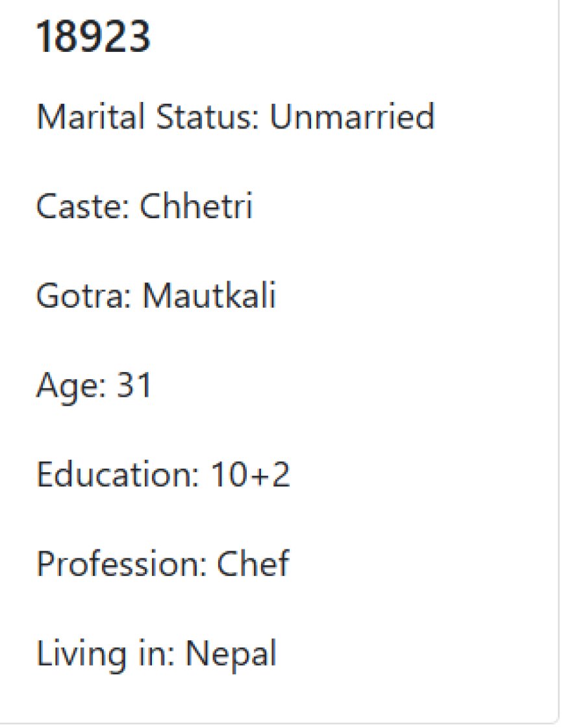Click the word 'Living' in last row
The width and height of the screenshot is (565, 728).
tap(81, 655)
